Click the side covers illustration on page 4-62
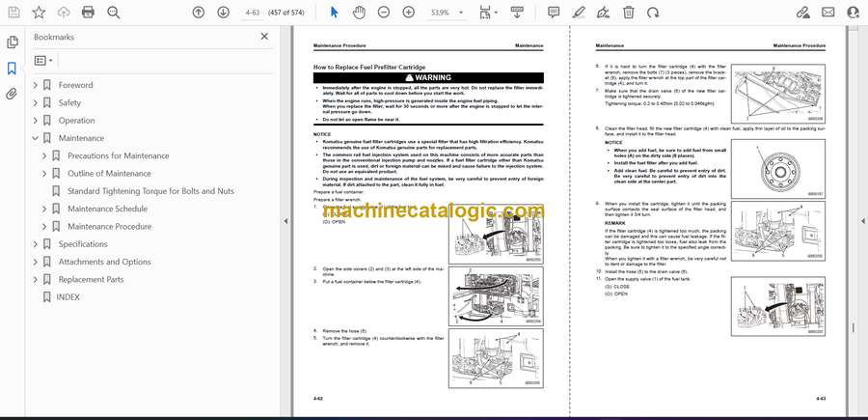868x420 pixels. point(496,296)
